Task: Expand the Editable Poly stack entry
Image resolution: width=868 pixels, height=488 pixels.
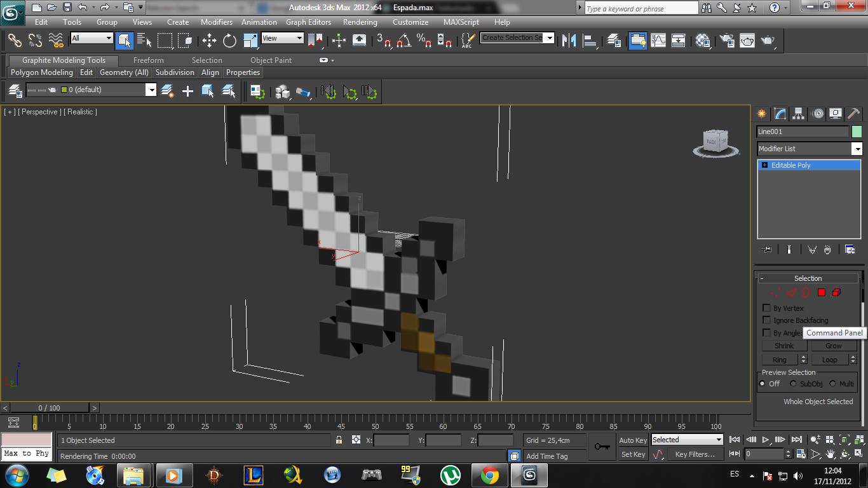Action: pyautogui.click(x=764, y=165)
